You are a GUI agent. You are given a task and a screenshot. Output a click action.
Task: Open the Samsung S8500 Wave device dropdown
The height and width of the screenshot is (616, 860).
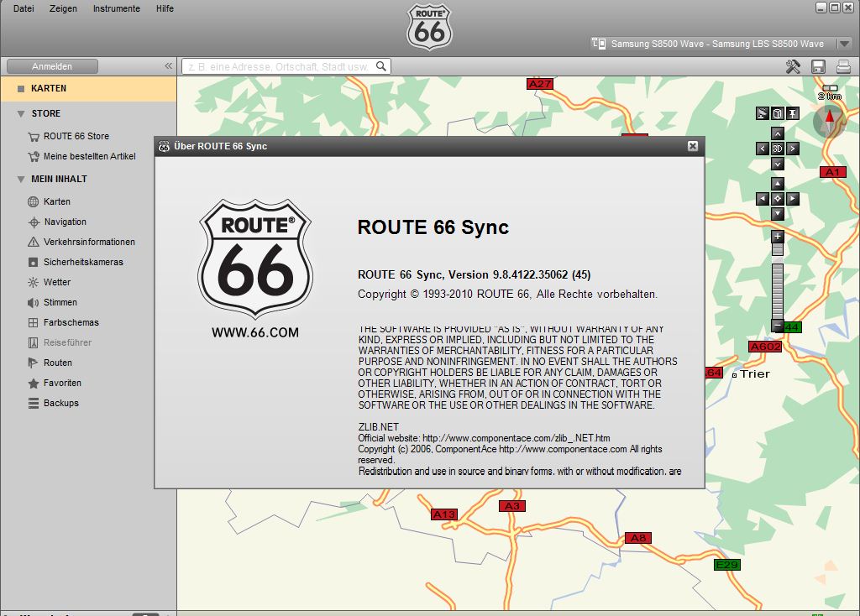pos(844,44)
